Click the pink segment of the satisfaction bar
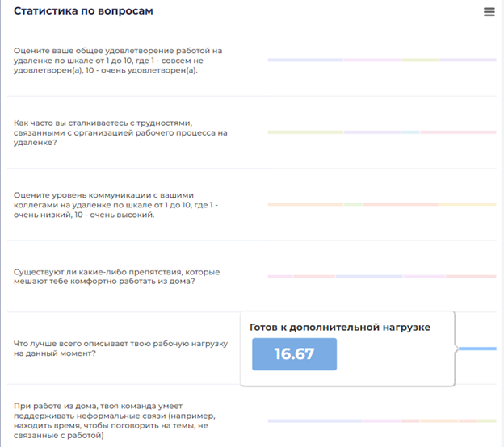The image size is (504, 447). coord(372,60)
